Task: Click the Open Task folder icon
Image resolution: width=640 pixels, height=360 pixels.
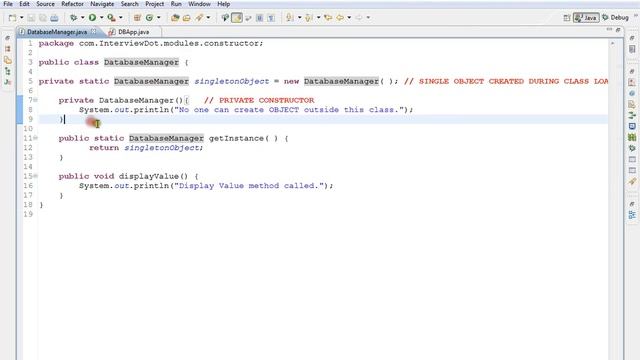Action: 187,18
